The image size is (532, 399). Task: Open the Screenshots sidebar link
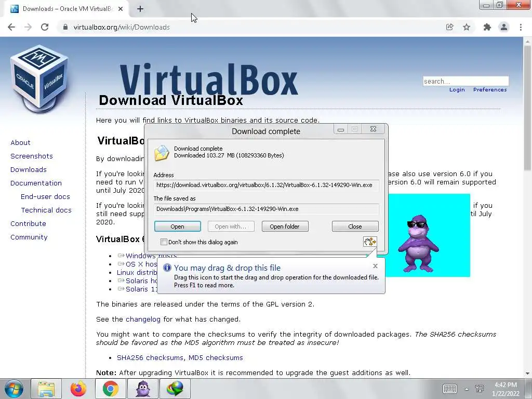(x=32, y=156)
